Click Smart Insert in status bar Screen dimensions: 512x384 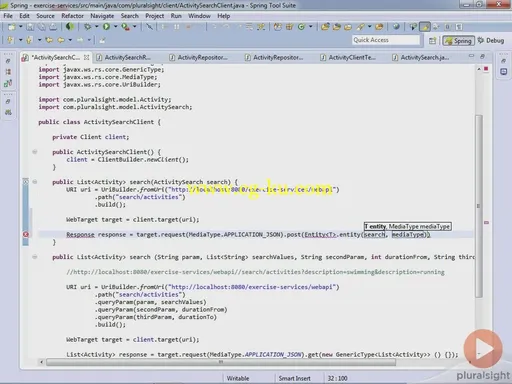294,378
